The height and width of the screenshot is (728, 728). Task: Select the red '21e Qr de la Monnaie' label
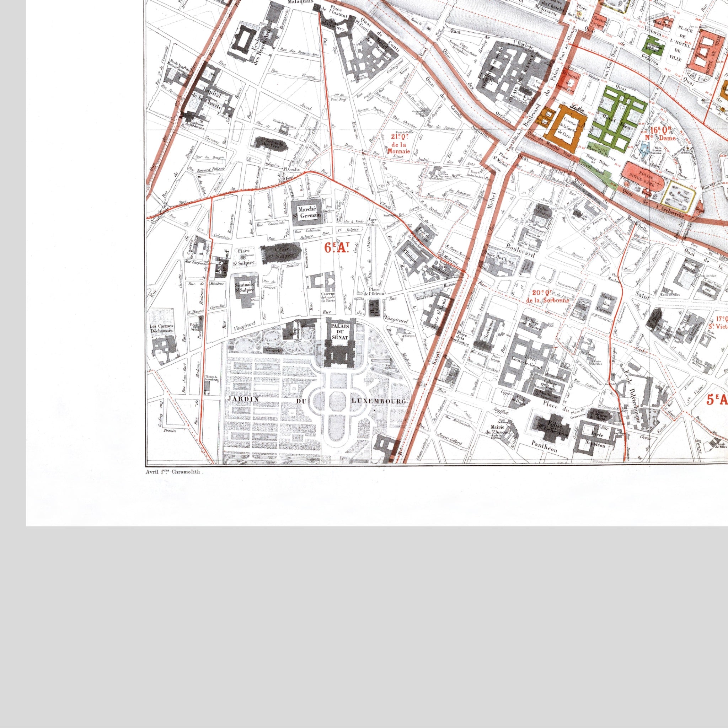(x=400, y=144)
